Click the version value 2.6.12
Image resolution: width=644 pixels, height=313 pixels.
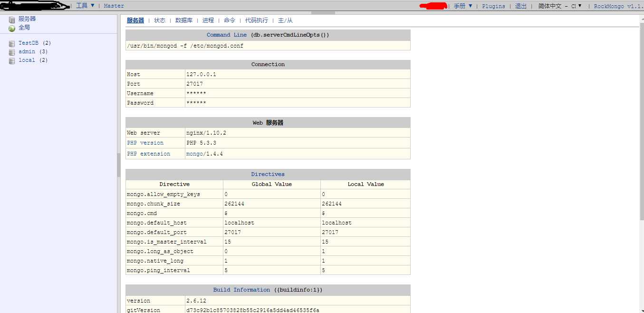[196, 301]
